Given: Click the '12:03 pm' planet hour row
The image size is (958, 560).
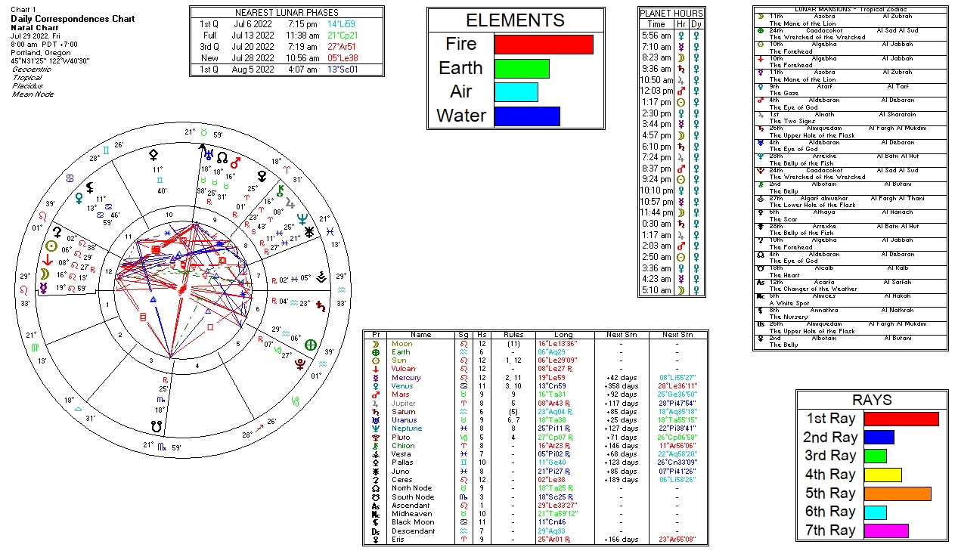Looking at the screenshot, I should (x=671, y=91).
